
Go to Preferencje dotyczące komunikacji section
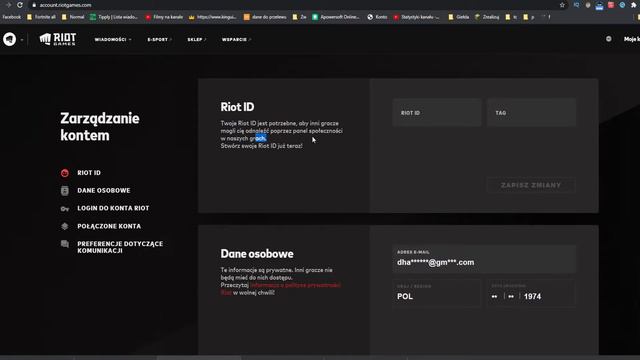coord(120,247)
